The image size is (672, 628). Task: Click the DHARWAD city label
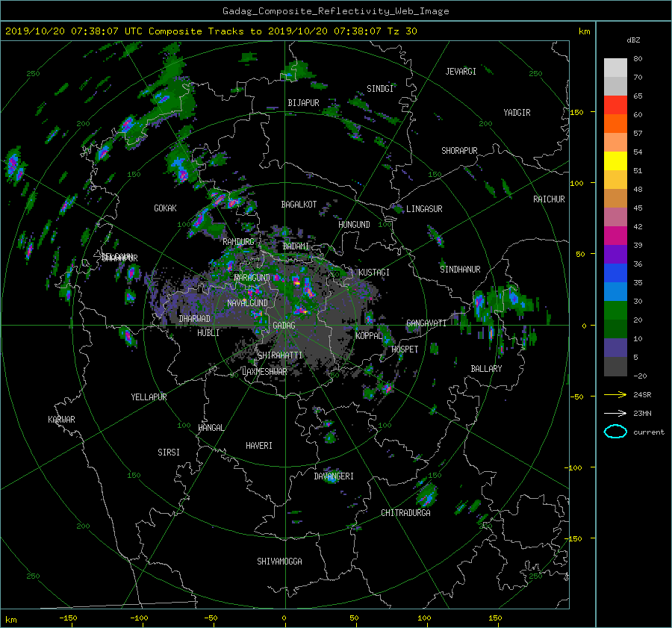[x=194, y=319]
